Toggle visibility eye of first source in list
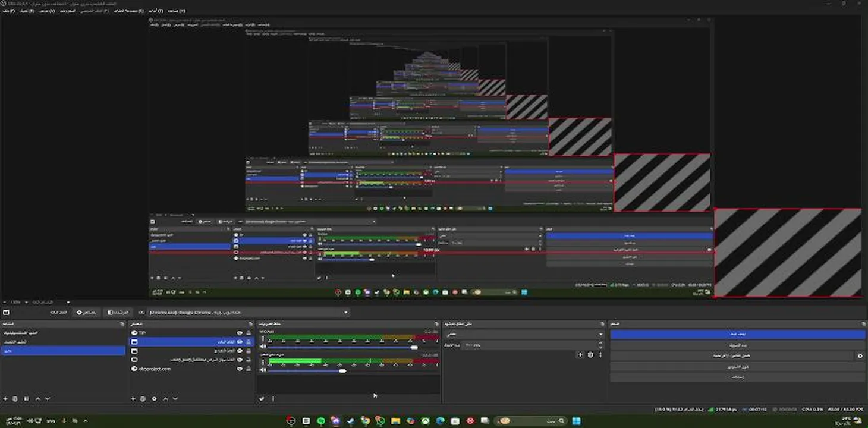 (x=240, y=333)
